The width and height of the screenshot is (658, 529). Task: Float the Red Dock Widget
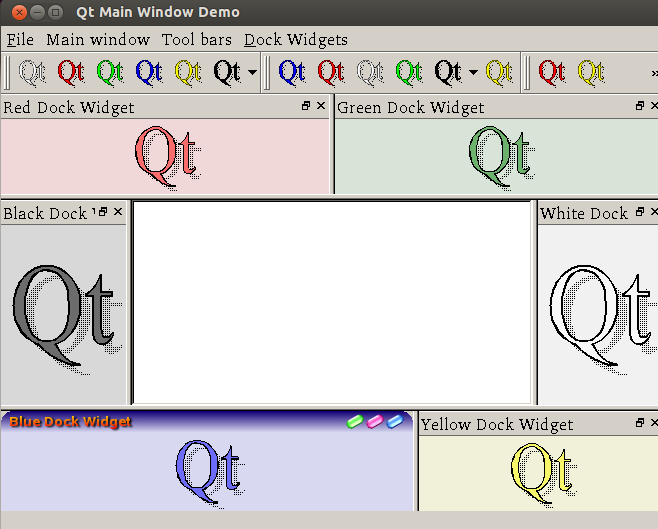pos(306,106)
